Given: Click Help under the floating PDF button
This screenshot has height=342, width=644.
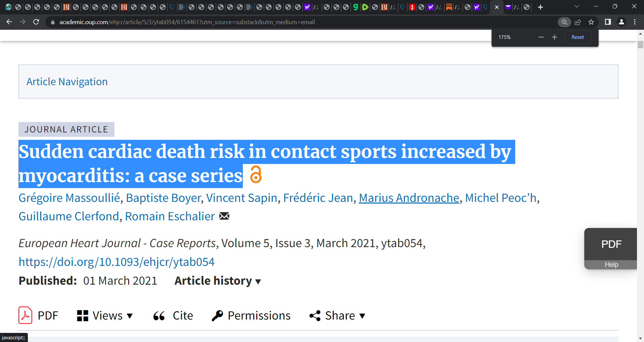Looking at the screenshot, I should click(x=611, y=265).
